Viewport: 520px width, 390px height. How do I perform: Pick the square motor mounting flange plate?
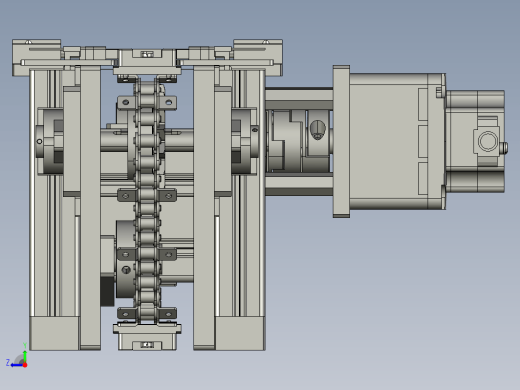click(x=341, y=141)
